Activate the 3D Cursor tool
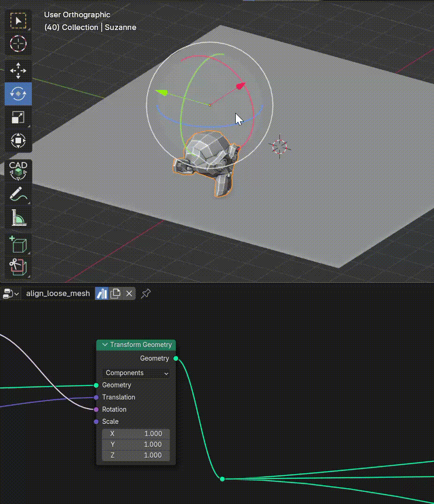The width and height of the screenshot is (434, 504). tap(18, 44)
